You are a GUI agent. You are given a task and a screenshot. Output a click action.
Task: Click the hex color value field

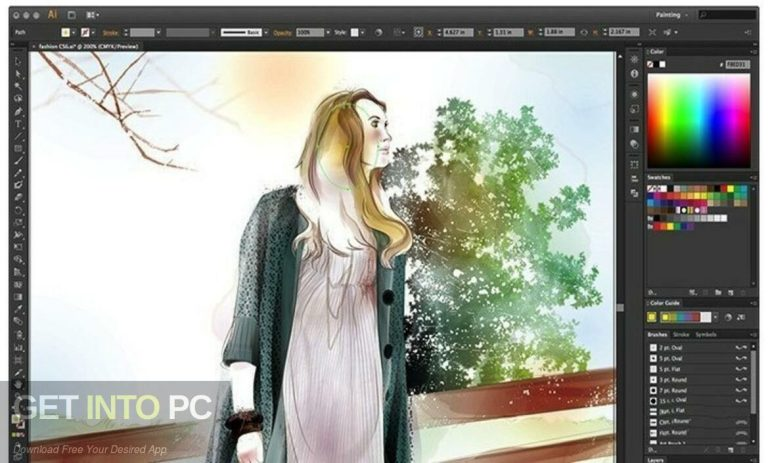coord(737,64)
